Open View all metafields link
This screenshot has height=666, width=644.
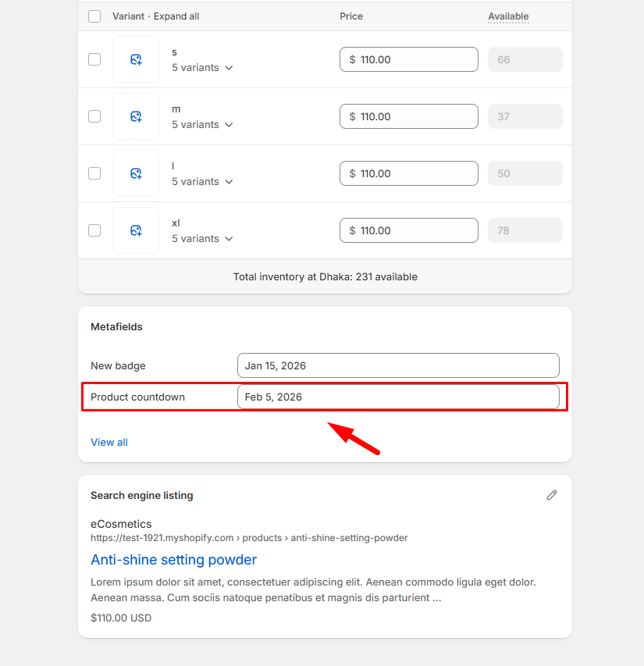pos(109,442)
